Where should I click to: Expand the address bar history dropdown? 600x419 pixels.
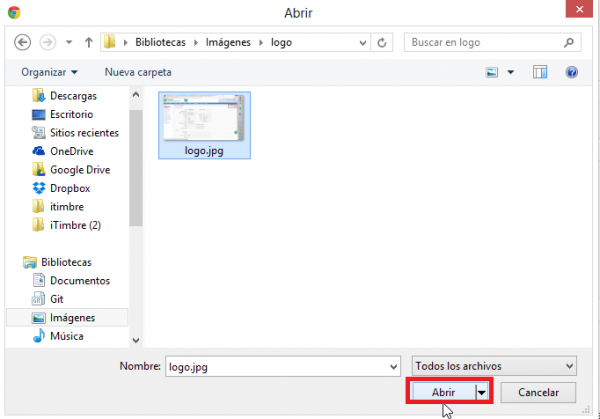click(x=363, y=43)
